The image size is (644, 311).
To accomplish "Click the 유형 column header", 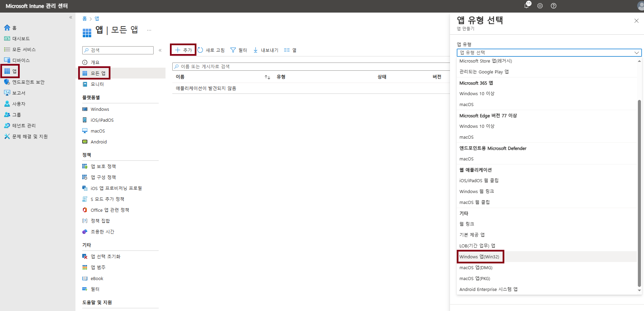I will 281,77.
